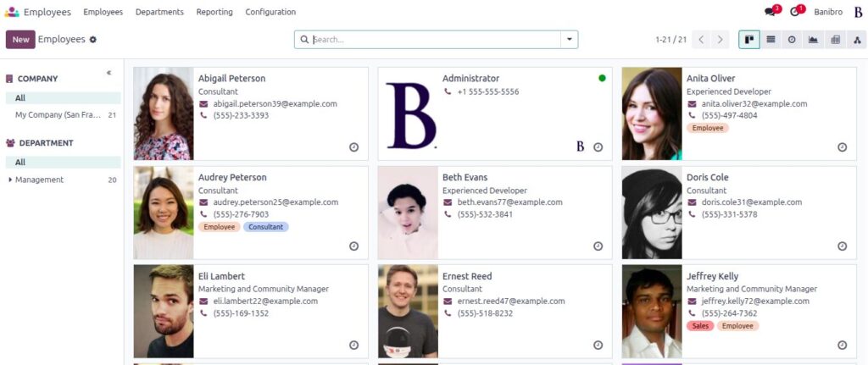Open the Employees app home icon
The width and height of the screenshot is (868, 365).
(12, 12)
